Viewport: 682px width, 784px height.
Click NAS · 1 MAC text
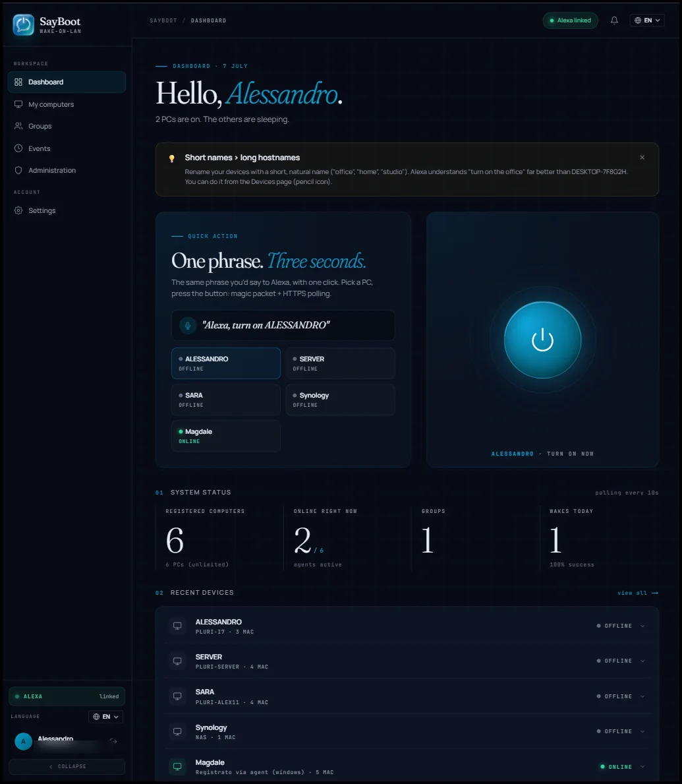coord(215,737)
